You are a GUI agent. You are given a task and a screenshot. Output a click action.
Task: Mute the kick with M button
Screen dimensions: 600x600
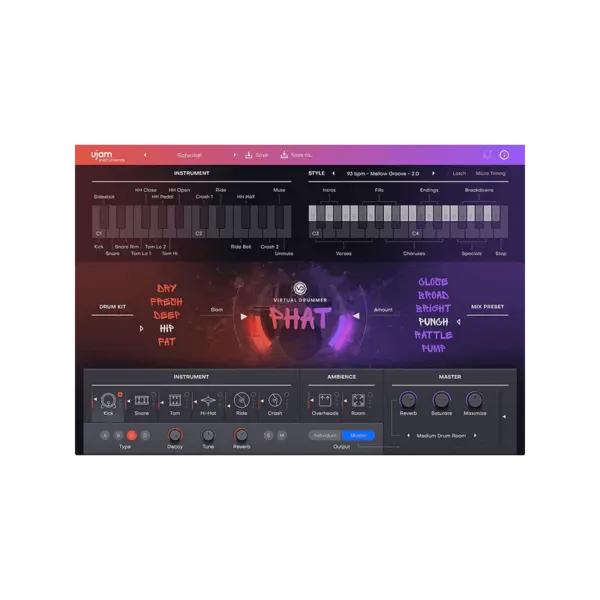click(x=282, y=435)
